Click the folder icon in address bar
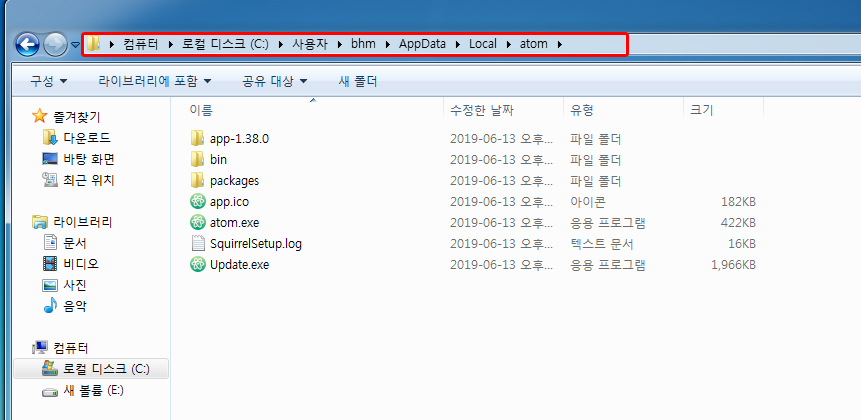861x420 pixels. [94, 44]
